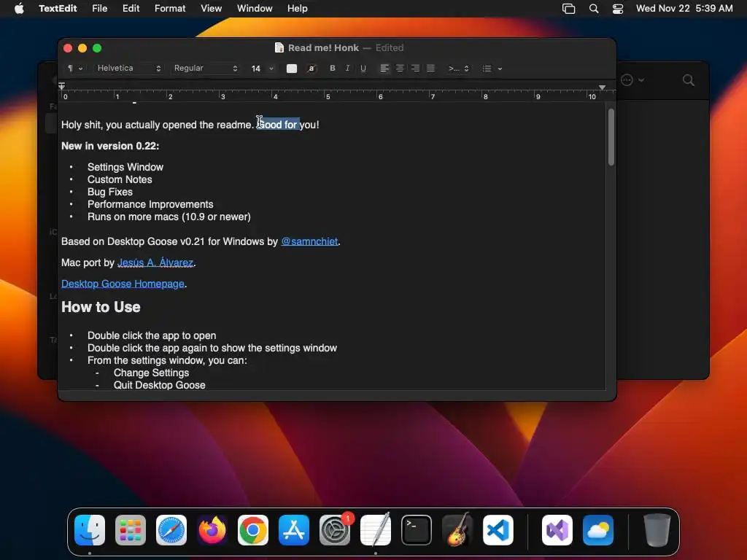Open Spotlight search in menu bar
The width and height of the screenshot is (747, 560).
(x=594, y=9)
